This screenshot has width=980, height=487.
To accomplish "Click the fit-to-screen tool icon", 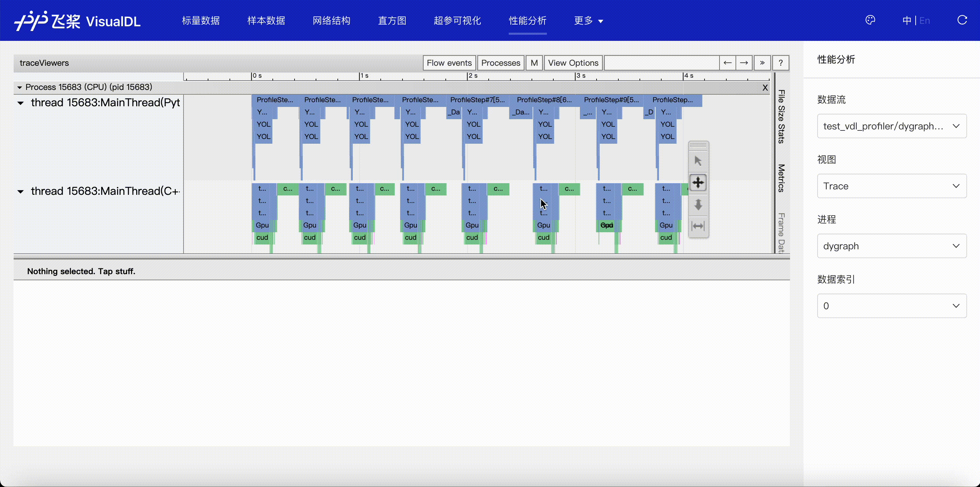I will [699, 226].
